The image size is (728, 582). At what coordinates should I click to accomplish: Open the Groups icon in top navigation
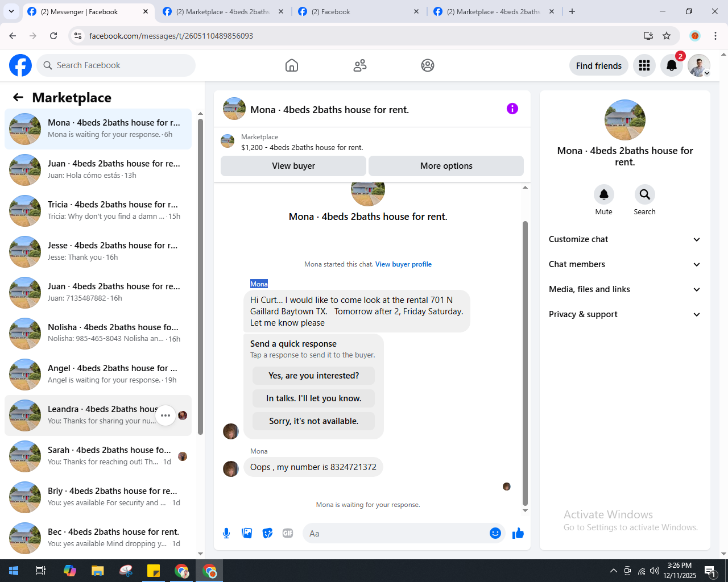pos(428,65)
